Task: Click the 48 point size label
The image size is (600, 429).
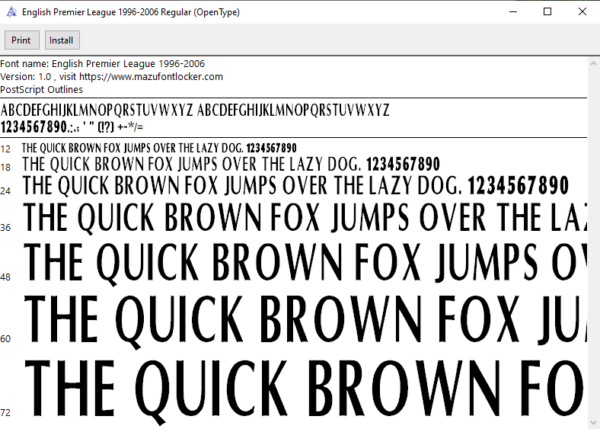Action: coord(5,277)
